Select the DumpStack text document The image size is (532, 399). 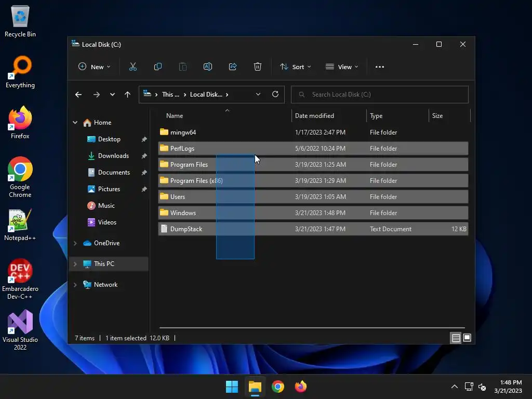coord(313,229)
